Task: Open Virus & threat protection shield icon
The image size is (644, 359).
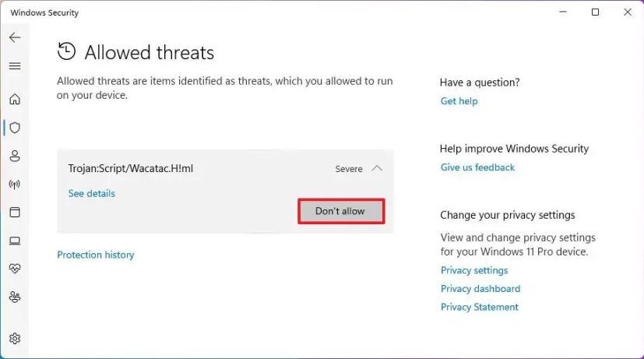Action: point(15,128)
